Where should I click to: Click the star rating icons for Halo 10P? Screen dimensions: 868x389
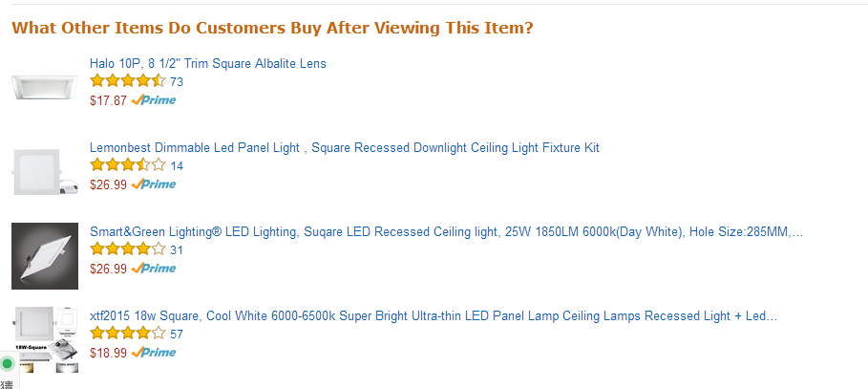[x=127, y=81]
